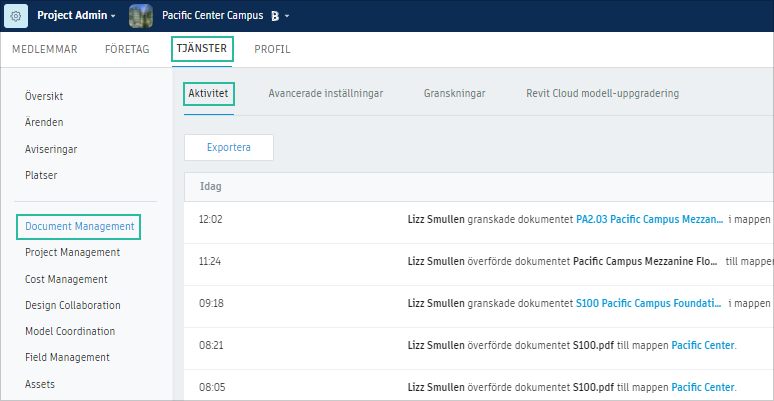The image size is (774, 401).
Task: Select Översikt in the sidebar
Action: coord(44,96)
